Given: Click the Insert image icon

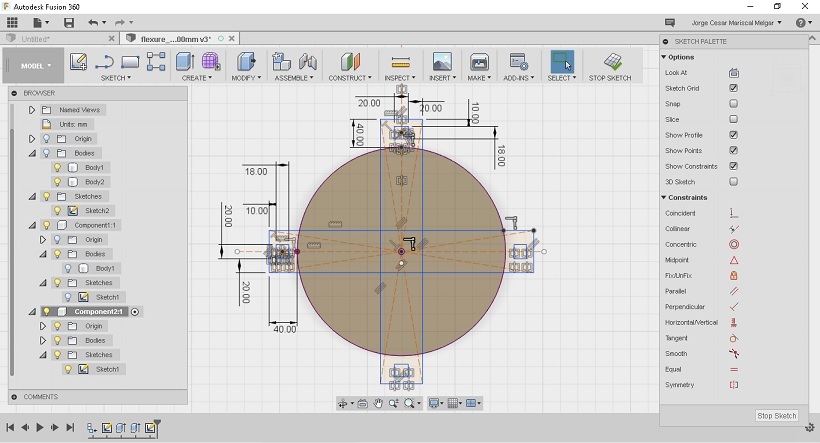Looking at the screenshot, I should point(442,62).
